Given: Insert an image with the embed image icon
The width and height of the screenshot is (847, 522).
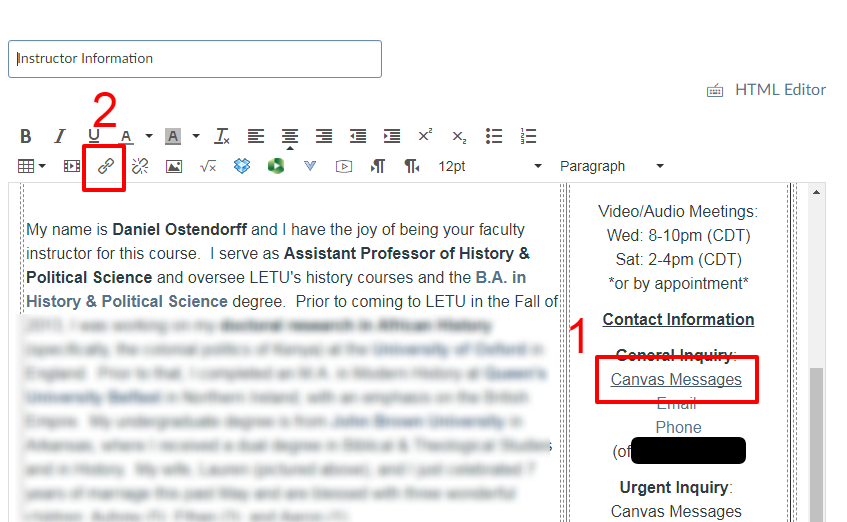Looking at the screenshot, I should [174, 166].
